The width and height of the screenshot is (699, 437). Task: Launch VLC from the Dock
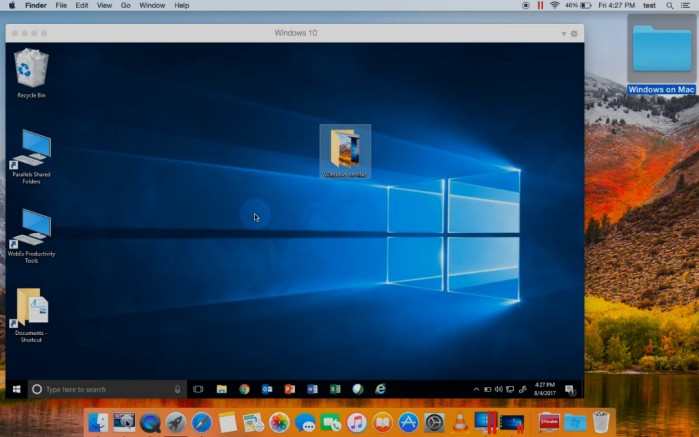(x=460, y=422)
